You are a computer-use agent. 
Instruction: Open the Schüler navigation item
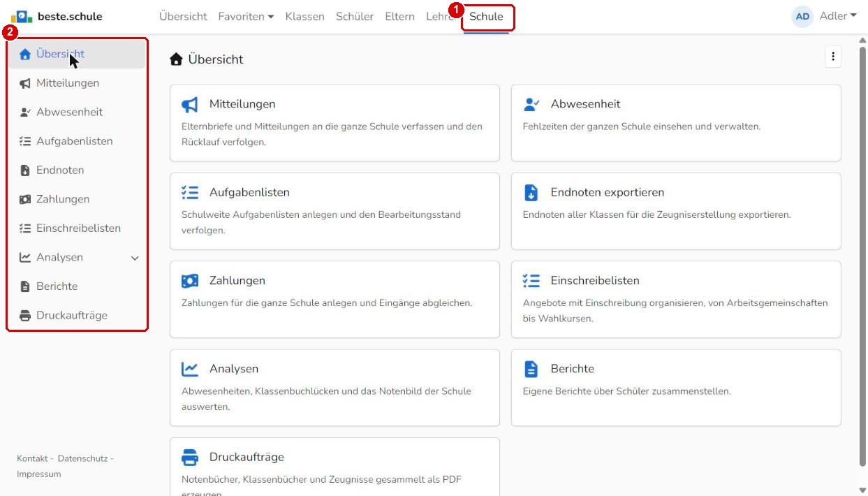pos(355,17)
